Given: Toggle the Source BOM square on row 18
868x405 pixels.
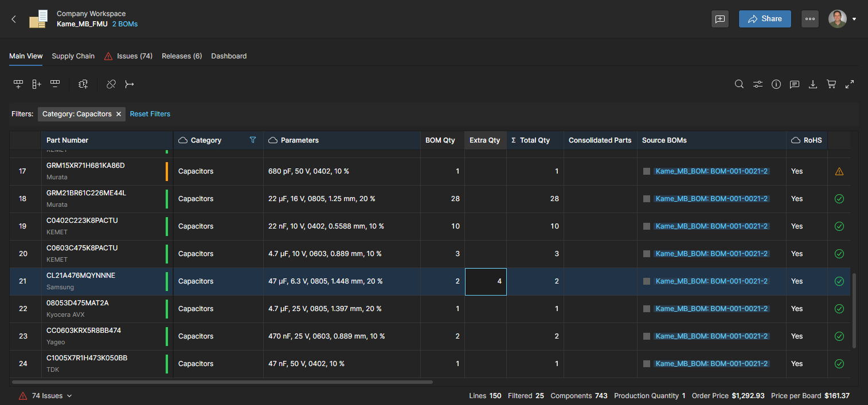Looking at the screenshot, I should pyautogui.click(x=647, y=199).
